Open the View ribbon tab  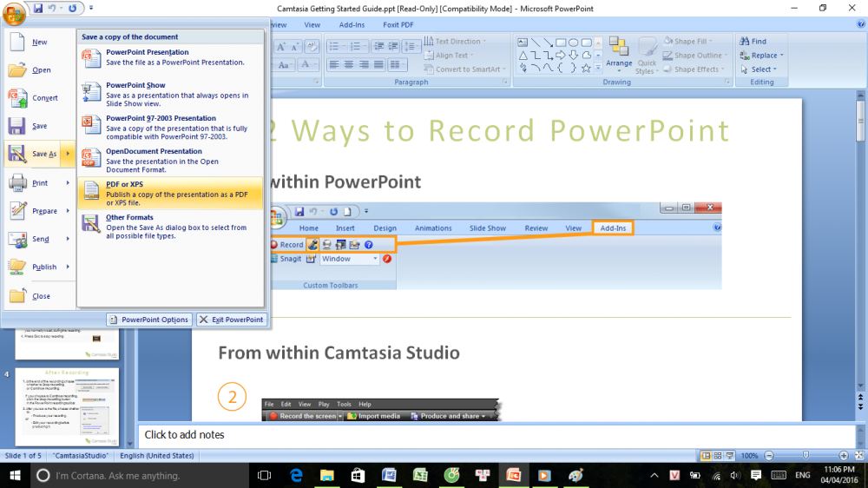coord(312,25)
